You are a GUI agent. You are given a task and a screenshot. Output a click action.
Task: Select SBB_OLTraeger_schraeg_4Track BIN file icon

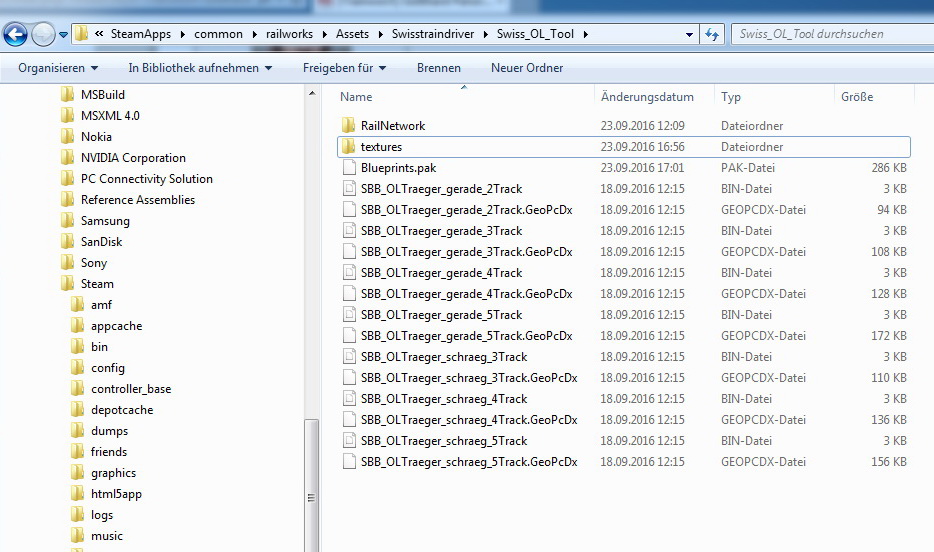[349, 398]
